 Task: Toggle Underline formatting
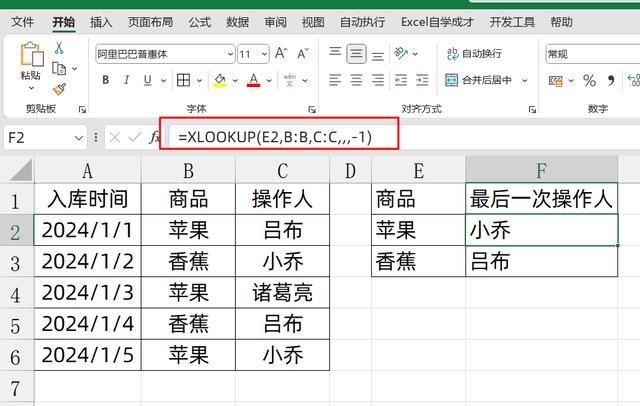[147, 80]
